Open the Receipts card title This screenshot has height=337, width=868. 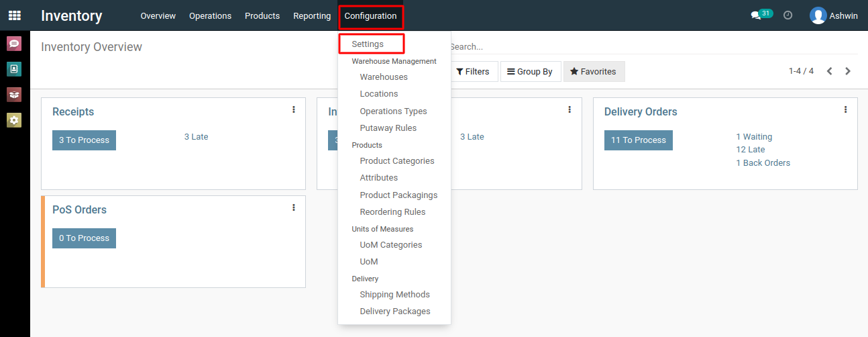point(73,112)
